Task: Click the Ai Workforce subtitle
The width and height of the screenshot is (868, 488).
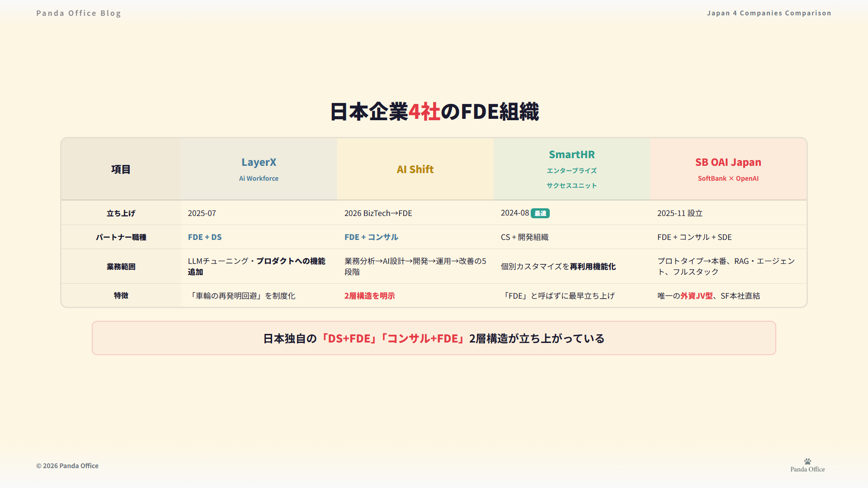Action: pos(259,178)
